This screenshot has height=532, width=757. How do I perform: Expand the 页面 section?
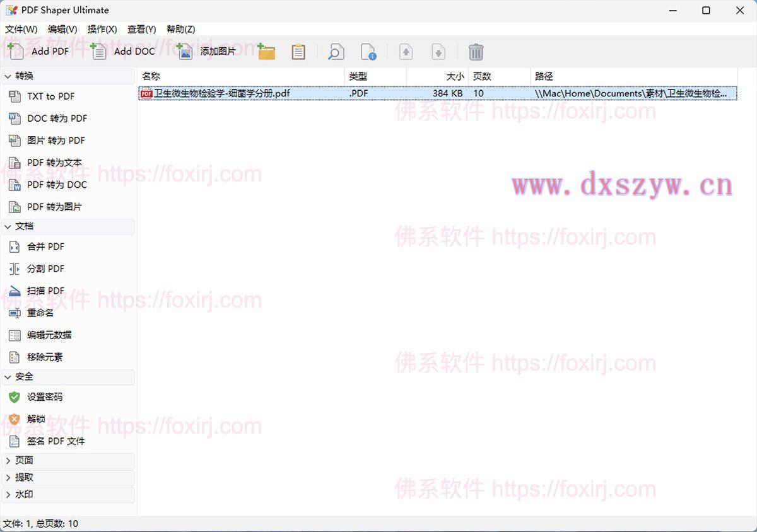pos(68,461)
